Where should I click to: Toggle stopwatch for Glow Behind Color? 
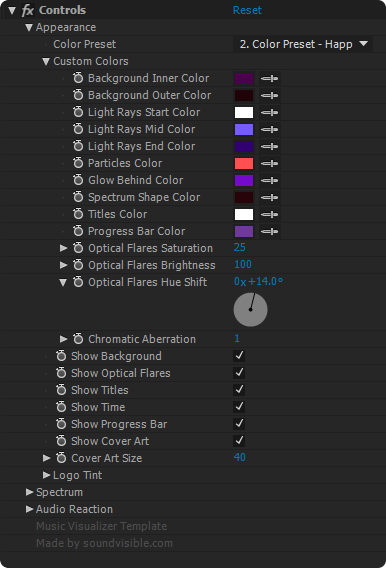pyautogui.click(x=78, y=180)
